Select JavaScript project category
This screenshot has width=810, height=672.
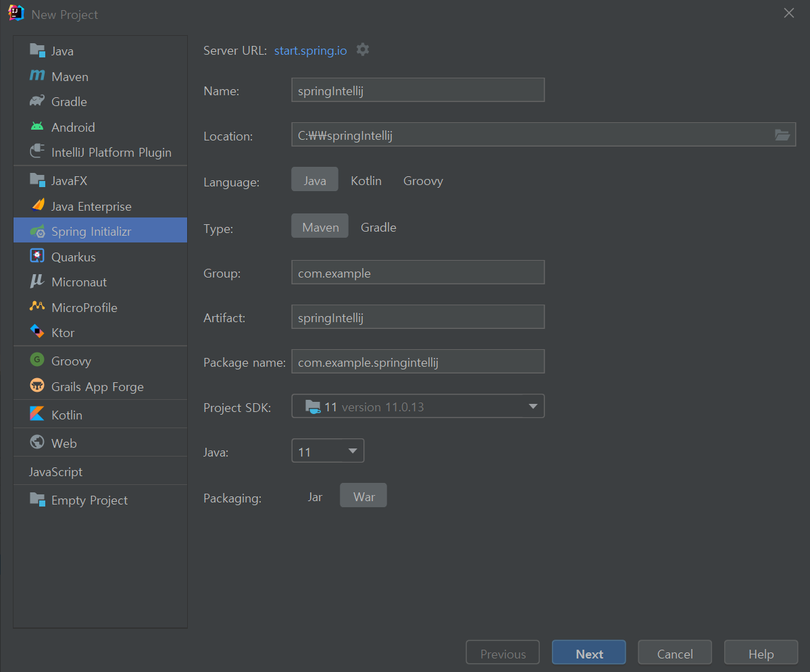point(100,471)
